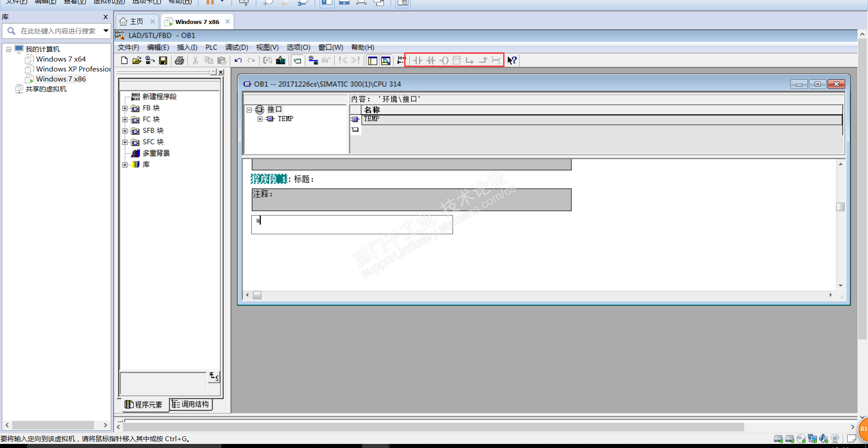
Task: Click the network adapter status icon
Action: click(x=812, y=438)
